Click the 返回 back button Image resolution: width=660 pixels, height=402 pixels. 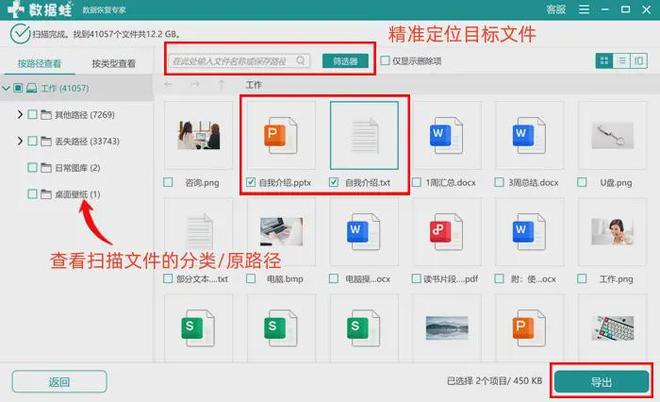point(59,382)
